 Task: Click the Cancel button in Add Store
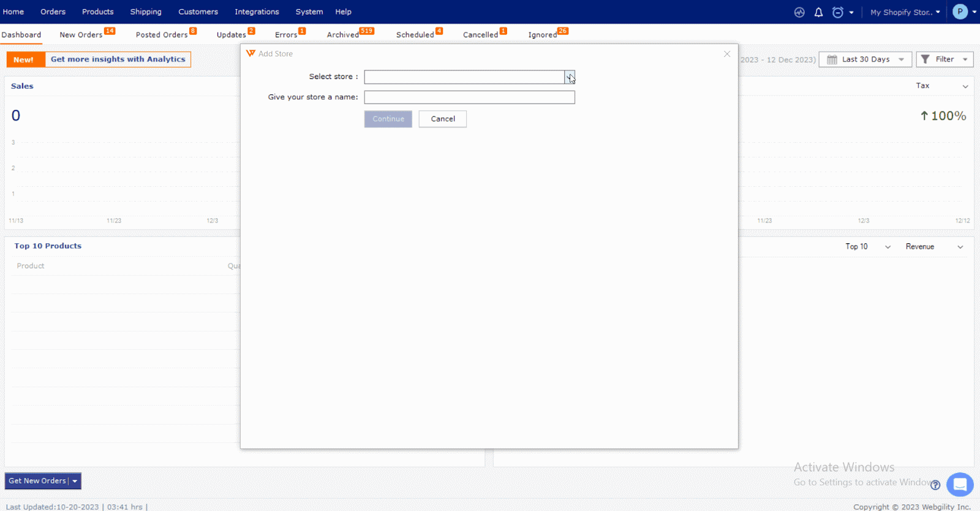pyautogui.click(x=443, y=119)
